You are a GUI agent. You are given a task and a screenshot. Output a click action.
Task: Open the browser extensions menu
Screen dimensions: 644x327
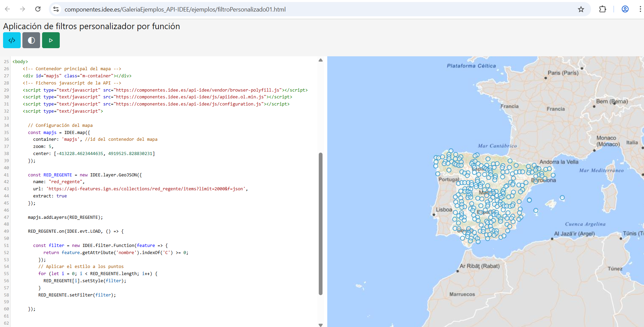[603, 9]
